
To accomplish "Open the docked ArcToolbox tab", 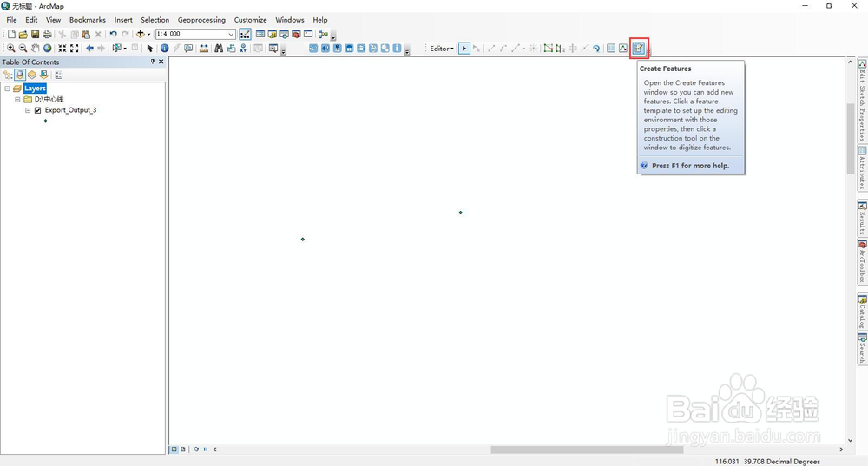I will click(863, 262).
